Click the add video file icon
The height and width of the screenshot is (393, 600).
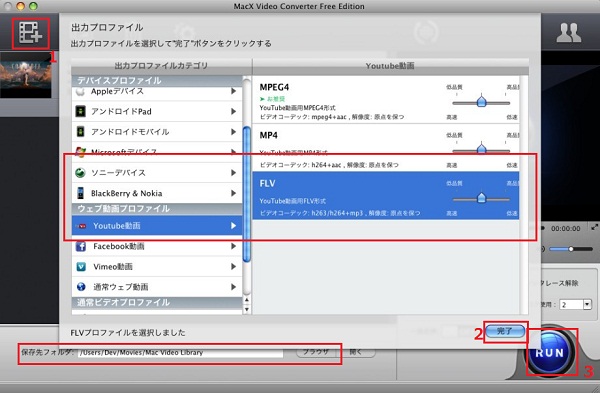coord(30,33)
